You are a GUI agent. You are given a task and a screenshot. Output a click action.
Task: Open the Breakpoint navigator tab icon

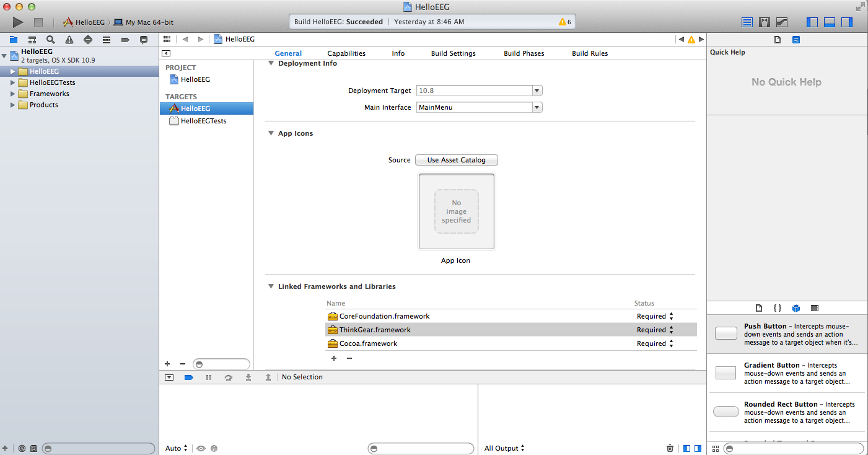pyautogui.click(x=125, y=40)
